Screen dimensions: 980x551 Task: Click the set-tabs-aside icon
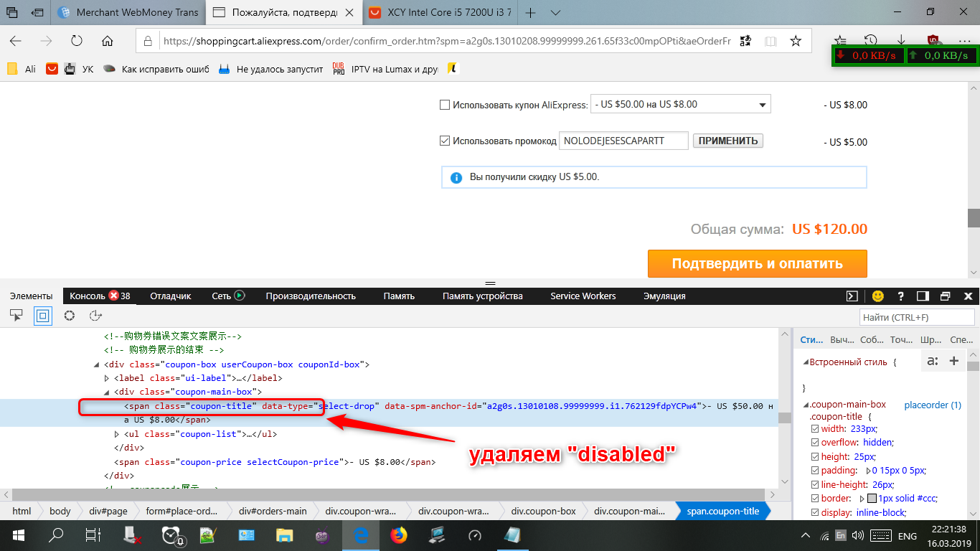click(x=37, y=12)
